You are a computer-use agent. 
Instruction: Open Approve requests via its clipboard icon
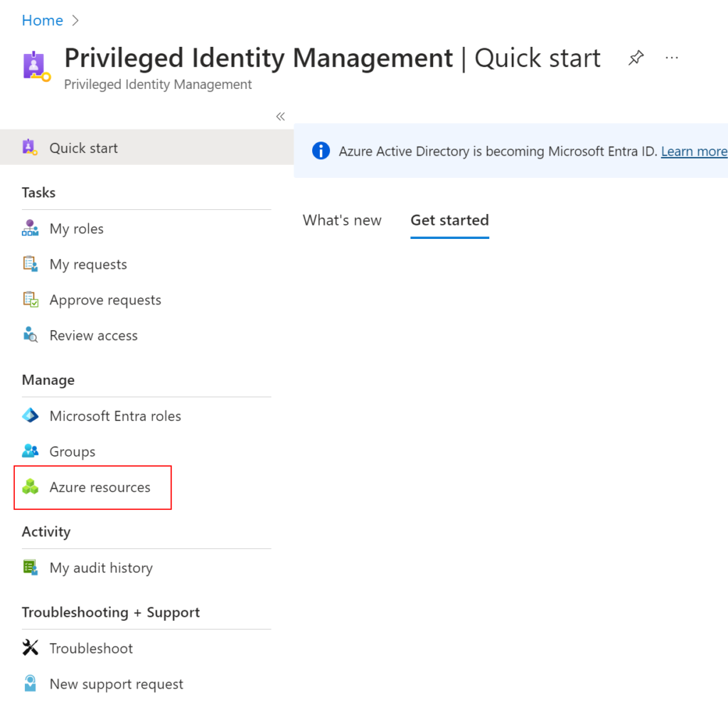[31, 299]
